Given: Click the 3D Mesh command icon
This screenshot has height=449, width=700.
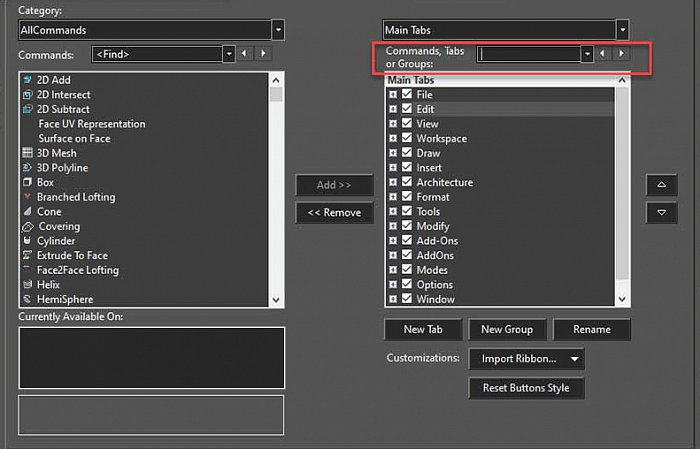Looking at the screenshot, I should coord(28,153).
